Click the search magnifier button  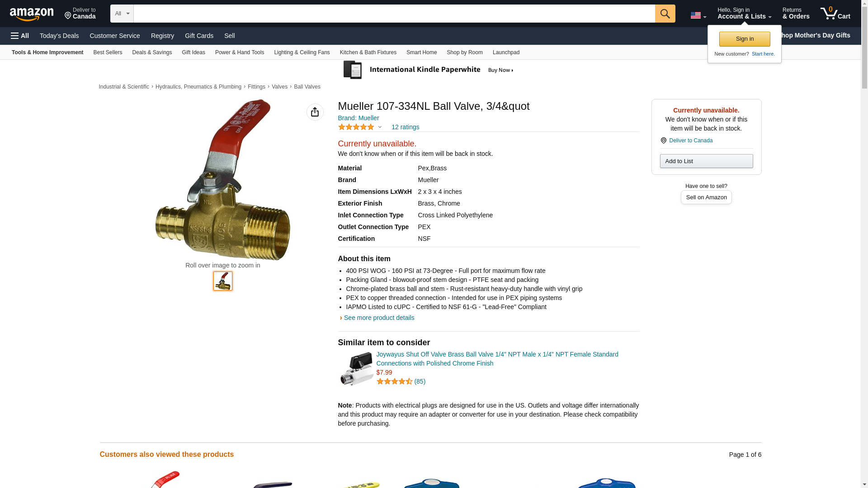click(x=665, y=14)
